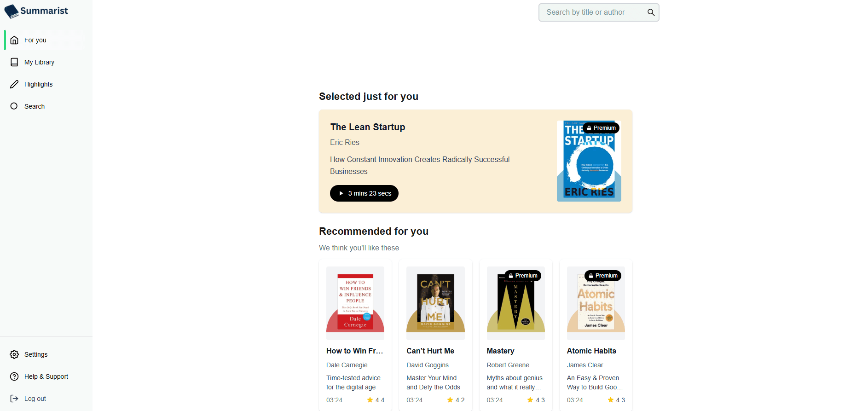Go to My Library page
This screenshot has width=868, height=411.
pos(39,62)
